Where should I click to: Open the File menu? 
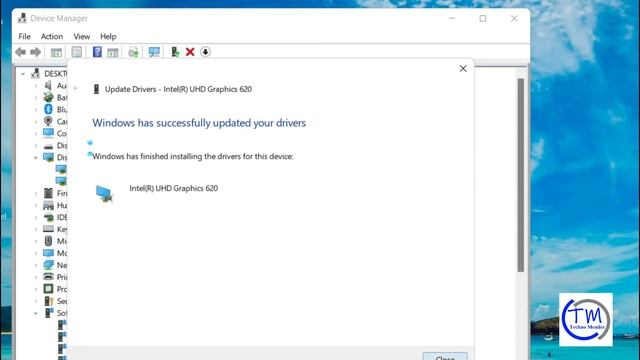[x=24, y=36]
